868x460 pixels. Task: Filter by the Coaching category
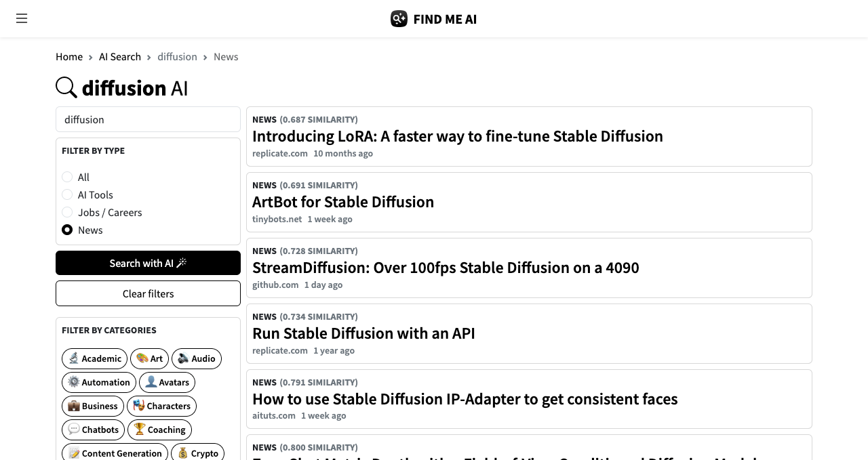(x=159, y=430)
